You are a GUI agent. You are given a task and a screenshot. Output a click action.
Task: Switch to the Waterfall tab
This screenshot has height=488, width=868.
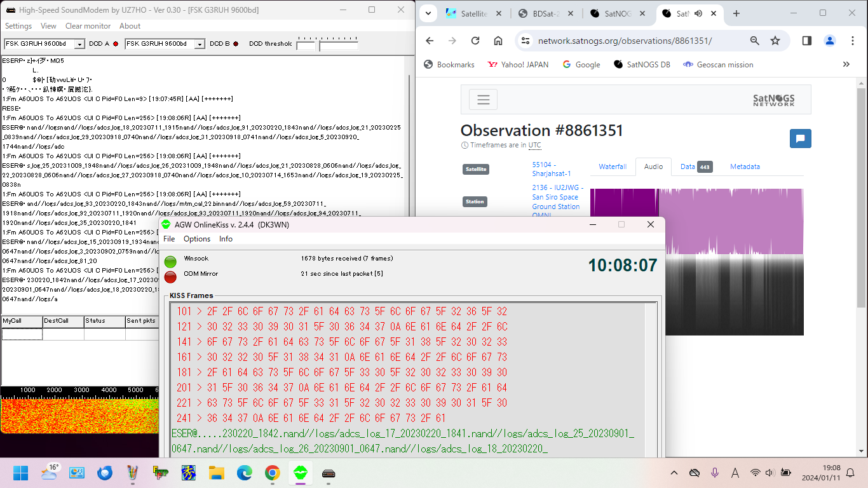[x=612, y=166]
